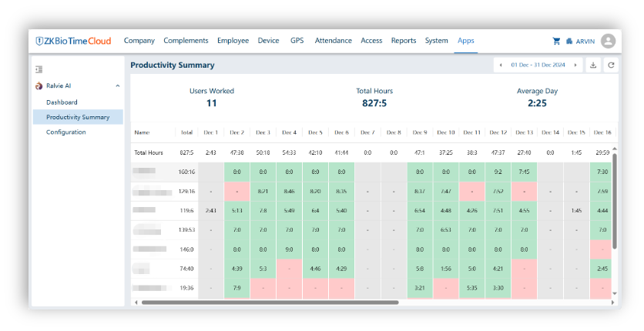The width and height of the screenshot is (644, 331).
Task: Open the Attendance menu
Action: (x=333, y=41)
